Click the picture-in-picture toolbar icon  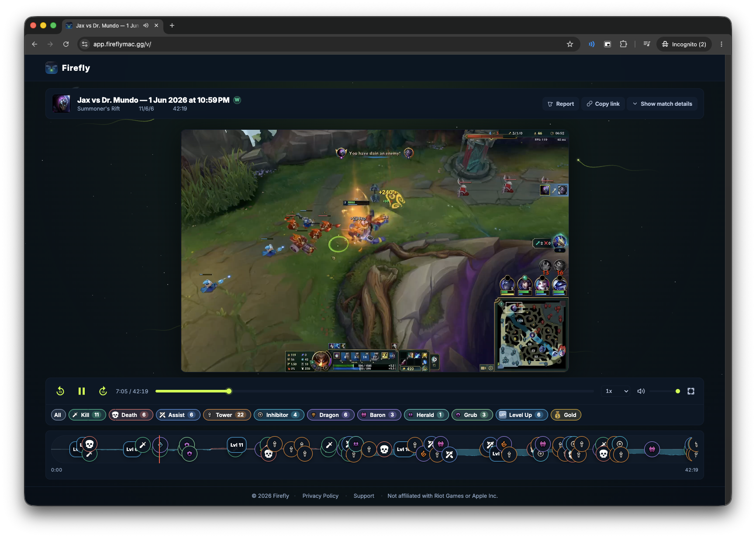pos(608,44)
